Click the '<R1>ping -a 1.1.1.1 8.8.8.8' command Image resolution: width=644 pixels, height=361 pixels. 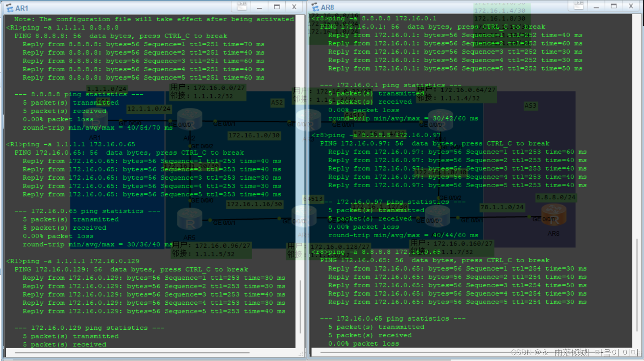coord(62,28)
